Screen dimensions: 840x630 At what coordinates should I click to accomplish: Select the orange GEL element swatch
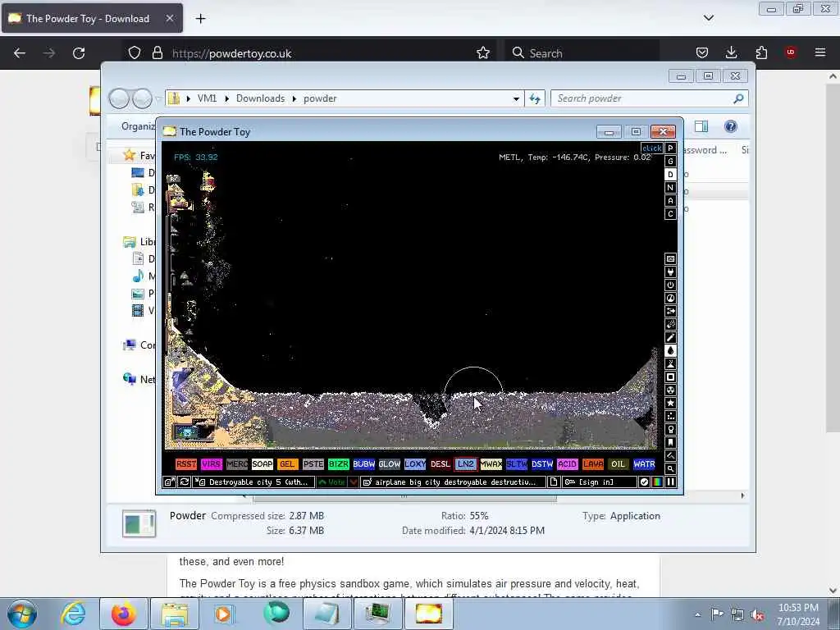[287, 464]
